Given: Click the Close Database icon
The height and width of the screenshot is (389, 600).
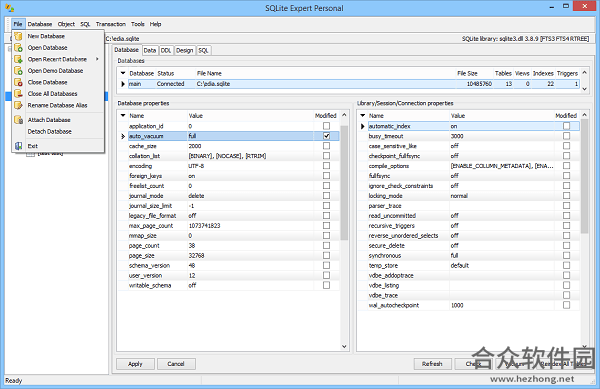Looking at the screenshot, I should (x=18, y=82).
